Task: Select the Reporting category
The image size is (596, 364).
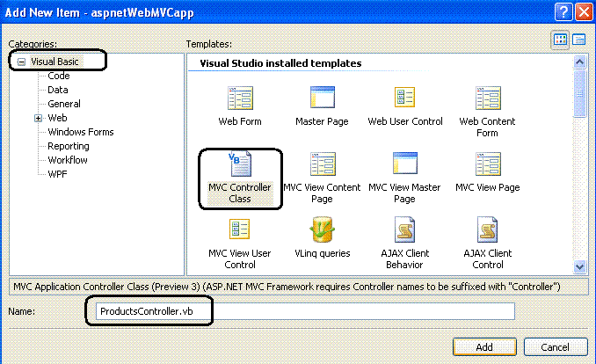Action: click(69, 146)
